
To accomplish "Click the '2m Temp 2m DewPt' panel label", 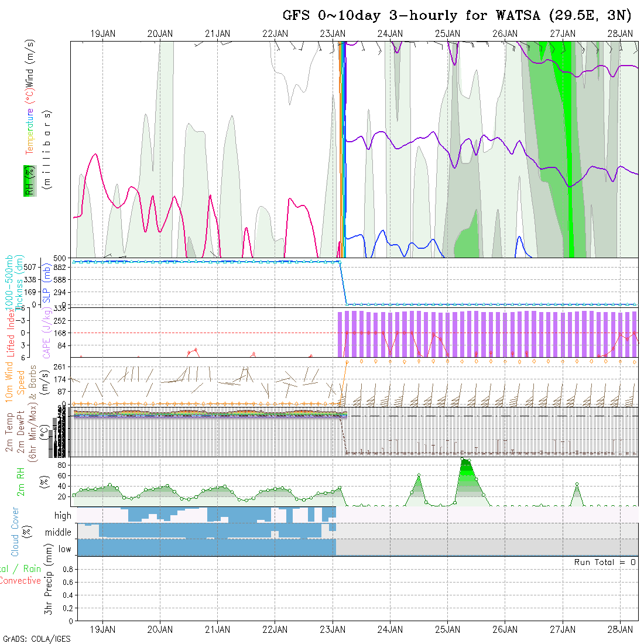I will pos(15,431).
